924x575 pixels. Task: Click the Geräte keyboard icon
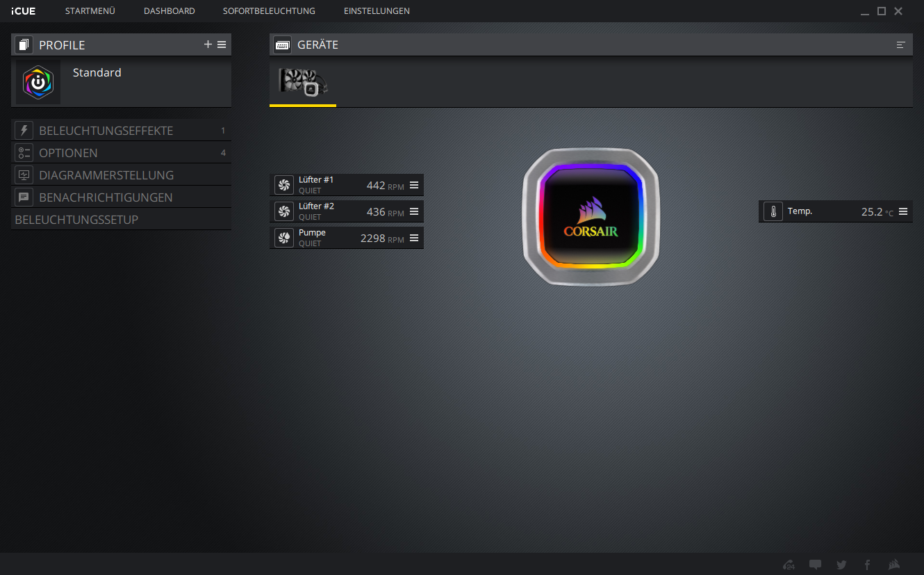coord(283,45)
